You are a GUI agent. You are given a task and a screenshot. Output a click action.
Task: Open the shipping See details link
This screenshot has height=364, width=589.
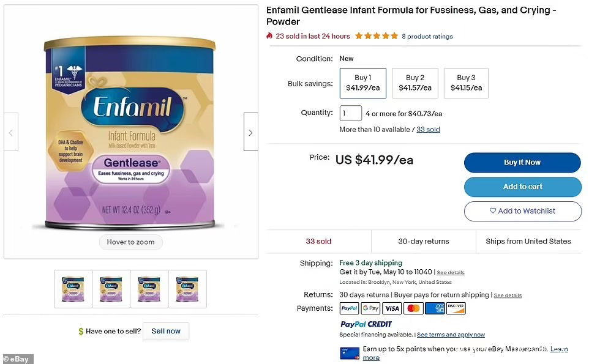tap(451, 272)
